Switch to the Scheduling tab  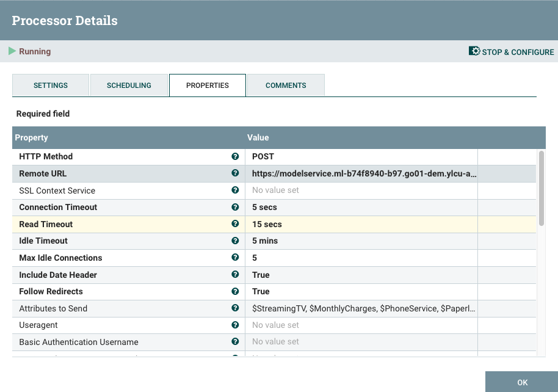tap(129, 85)
